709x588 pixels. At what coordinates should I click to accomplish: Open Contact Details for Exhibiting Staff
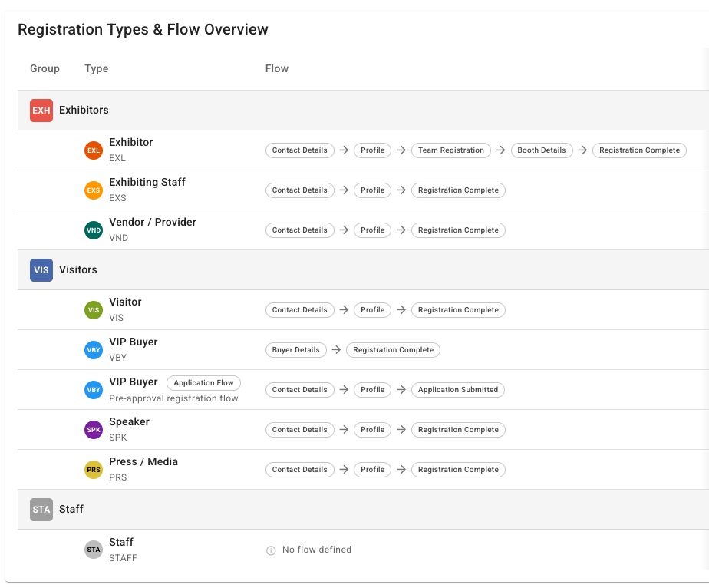click(x=300, y=190)
